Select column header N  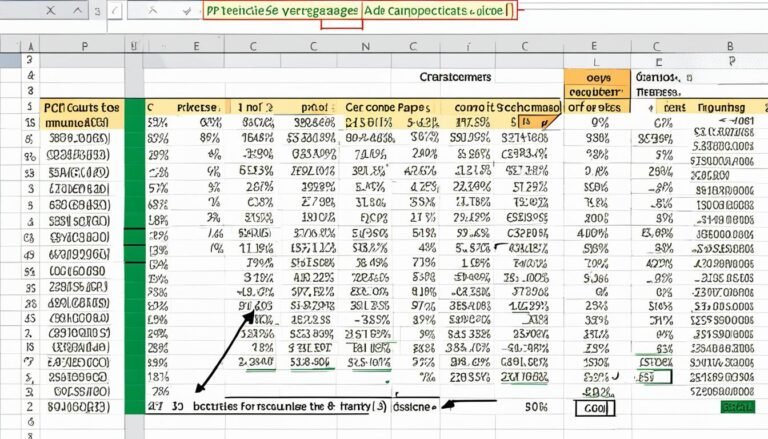[365, 46]
